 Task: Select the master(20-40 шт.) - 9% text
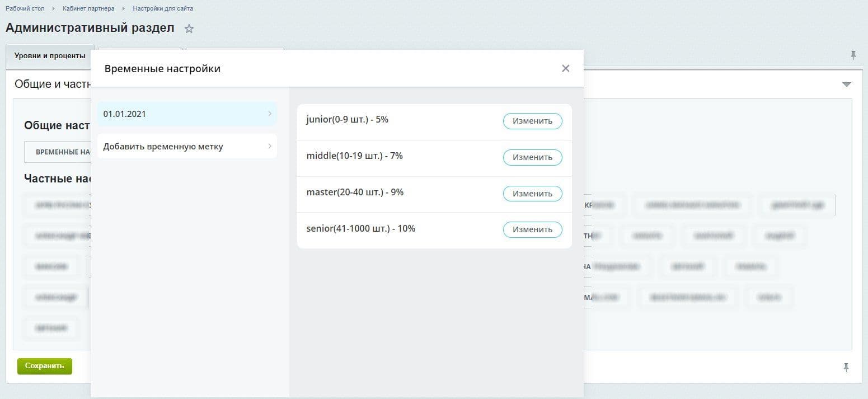click(355, 192)
